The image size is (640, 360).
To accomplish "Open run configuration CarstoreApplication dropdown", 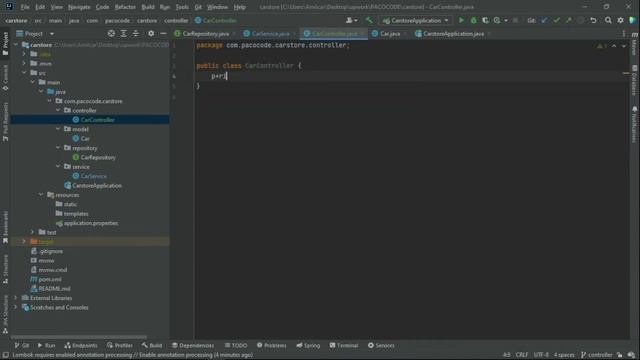I will click(416, 20).
